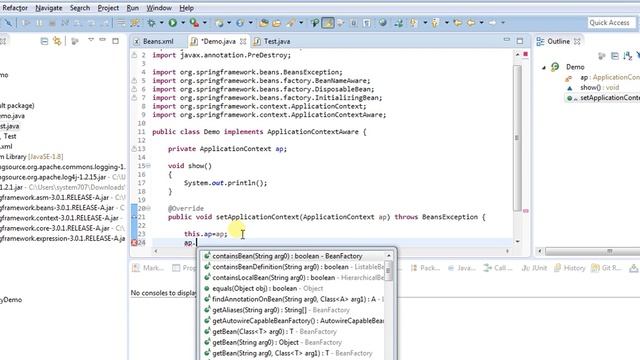This screenshot has width=640, height=360.
Task: Click the Open Web Browser globe icon
Action: pos(382,23)
